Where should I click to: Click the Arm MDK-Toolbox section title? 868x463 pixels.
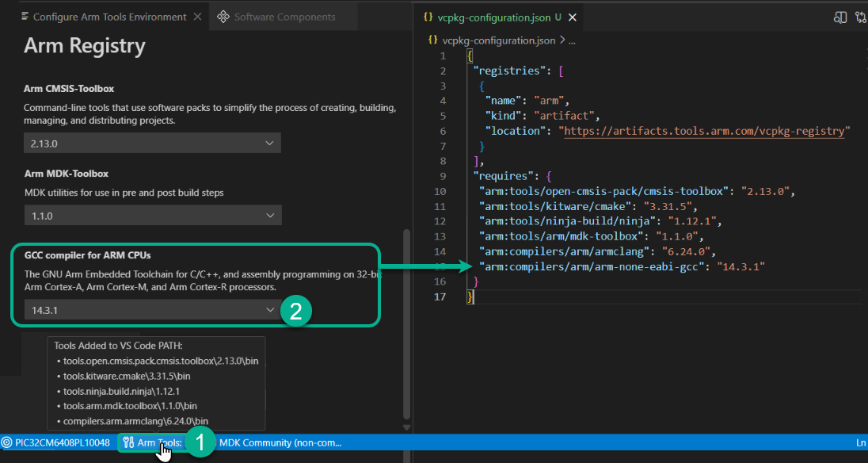pos(67,174)
